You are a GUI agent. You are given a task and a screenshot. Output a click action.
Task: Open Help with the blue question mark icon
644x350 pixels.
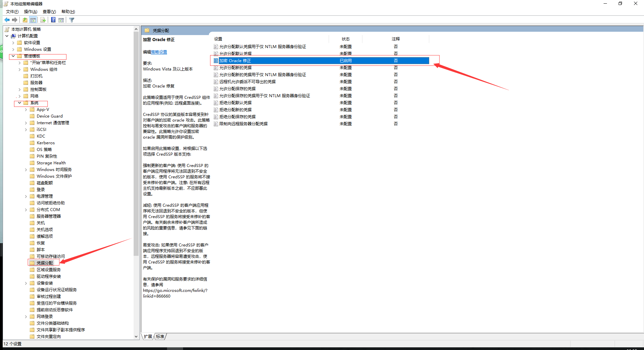pos(53,20)
